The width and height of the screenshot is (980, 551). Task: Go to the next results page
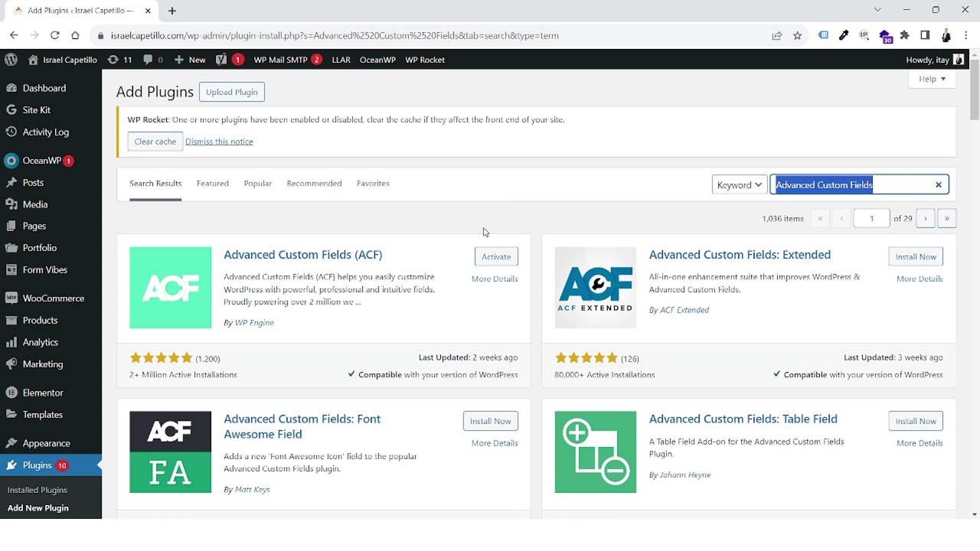pyautogui.click(x=925, y=218)
